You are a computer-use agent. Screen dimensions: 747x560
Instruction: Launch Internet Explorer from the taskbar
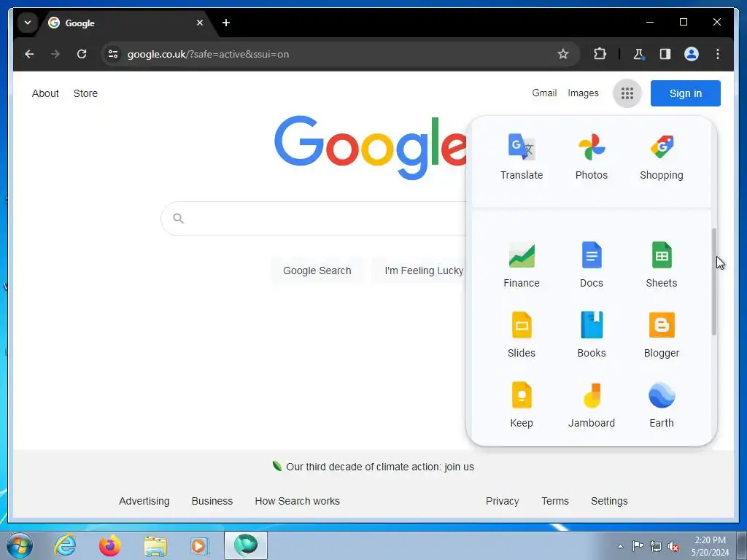pyautogui.click(x=65, y=545)
